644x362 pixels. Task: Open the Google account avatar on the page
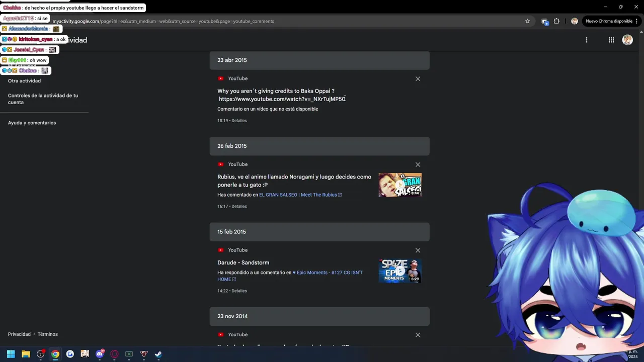[627, 40]
